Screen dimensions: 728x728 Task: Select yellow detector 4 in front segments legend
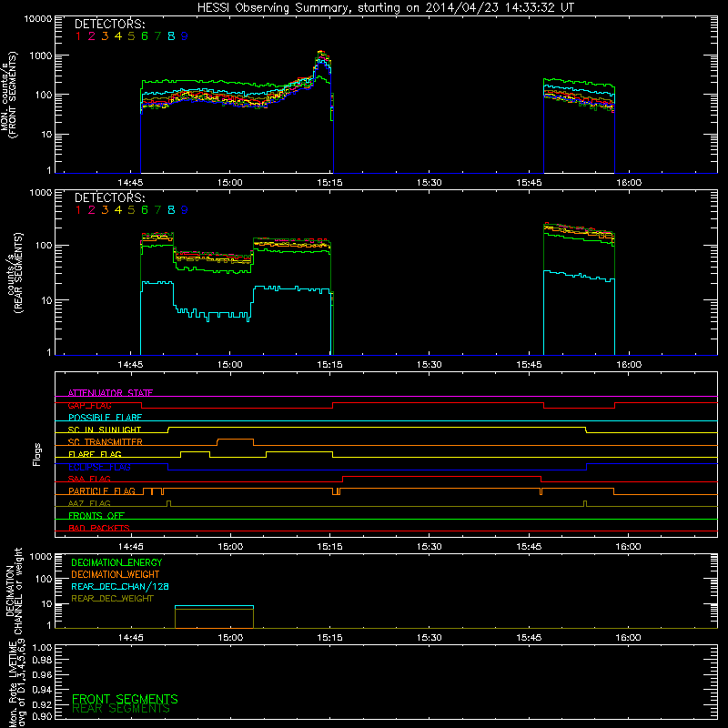118,35
